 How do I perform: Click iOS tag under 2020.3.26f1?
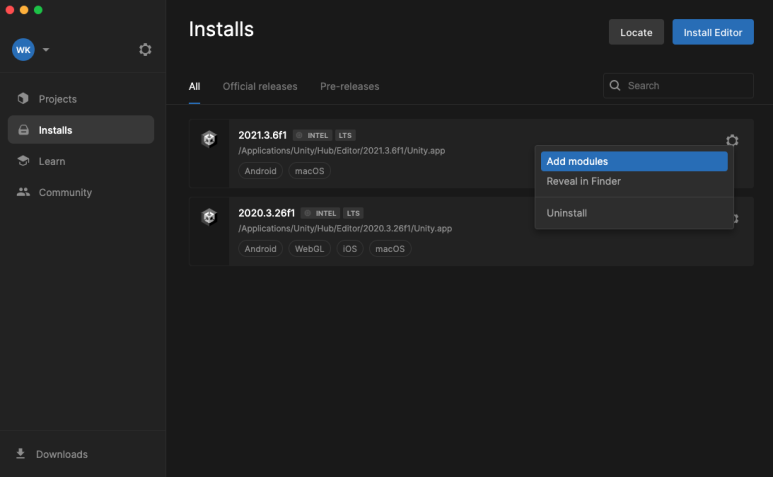coord(350,249)
